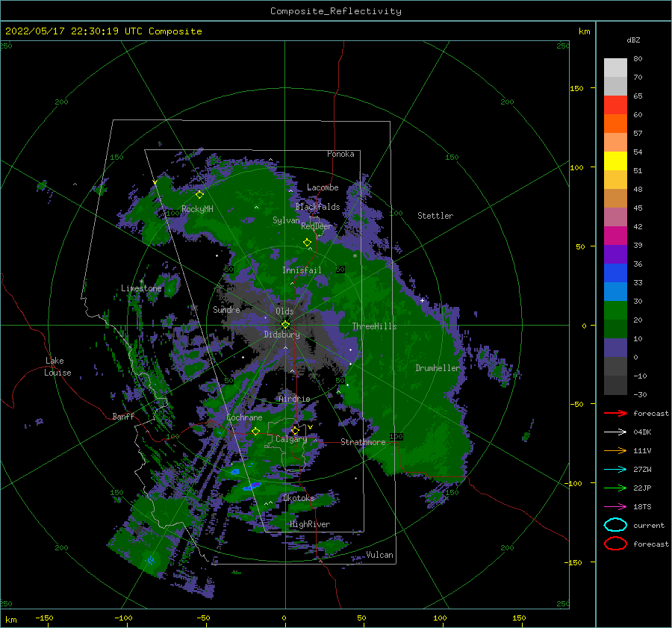Click the cyan 27ZW arrow in the legend
The width and height of the screenshot is (672, 628).
pyautogui.click(x=615, y=470)
